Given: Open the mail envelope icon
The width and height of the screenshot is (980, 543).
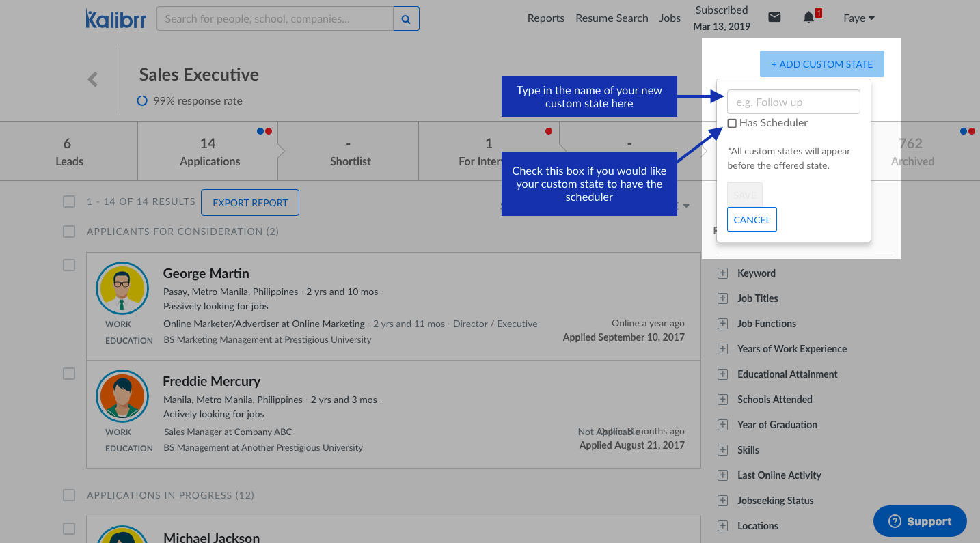Looking at the screenshot, I should [774, 18].
